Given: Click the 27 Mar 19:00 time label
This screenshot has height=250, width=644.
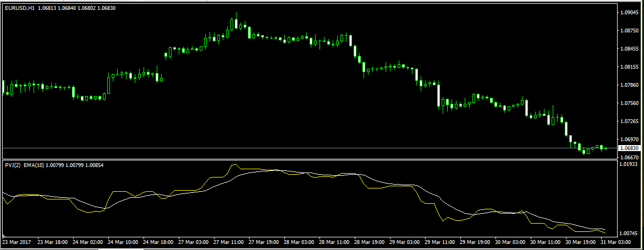Looking at the screenshot, I should coord(264,242).
